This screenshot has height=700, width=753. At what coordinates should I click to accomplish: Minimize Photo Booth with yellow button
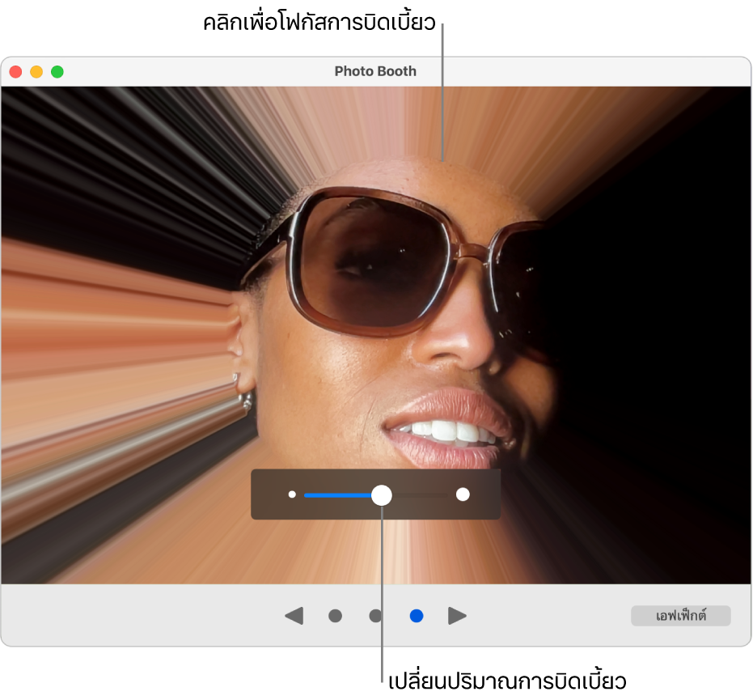pos(36,71)
